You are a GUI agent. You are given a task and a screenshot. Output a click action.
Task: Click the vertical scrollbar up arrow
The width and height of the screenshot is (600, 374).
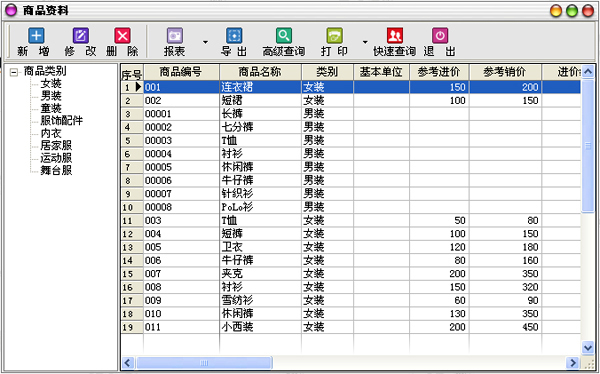coord(588,71)
